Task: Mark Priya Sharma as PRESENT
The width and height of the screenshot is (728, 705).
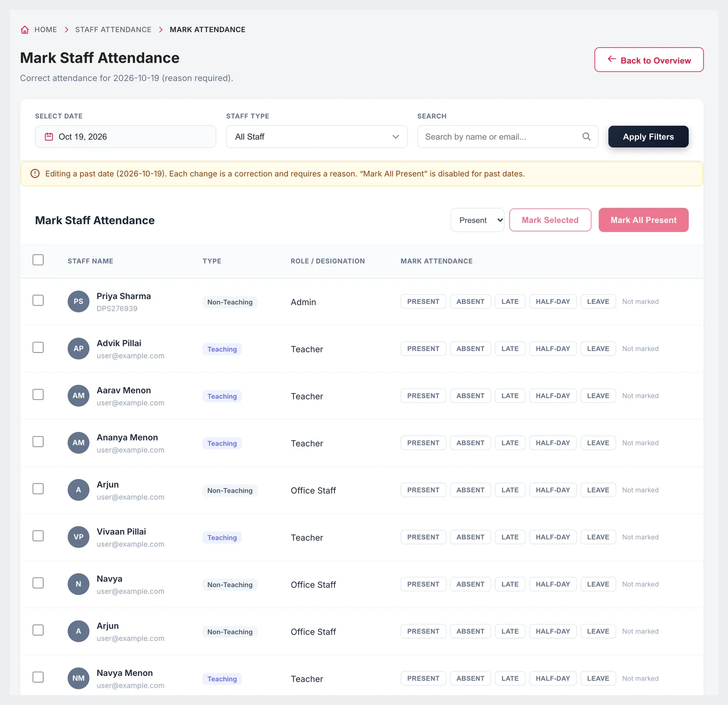Action: point(423,302)
